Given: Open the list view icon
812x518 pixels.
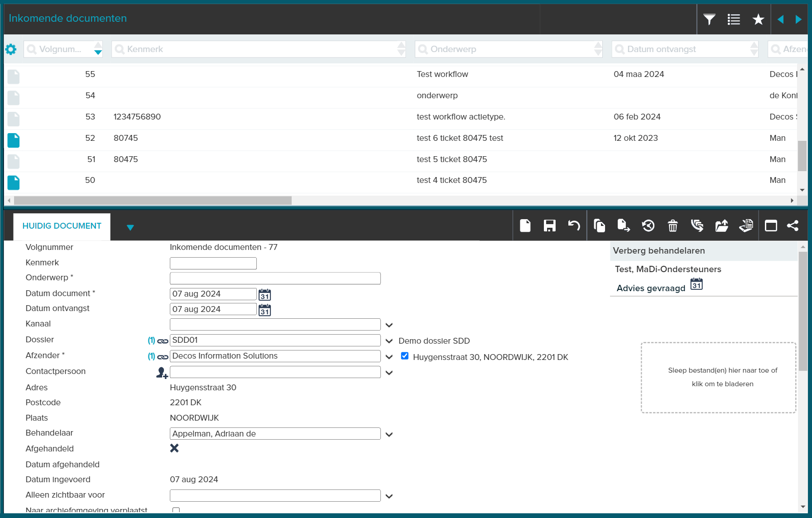Looking at the screenshot, I should [734, 19].
